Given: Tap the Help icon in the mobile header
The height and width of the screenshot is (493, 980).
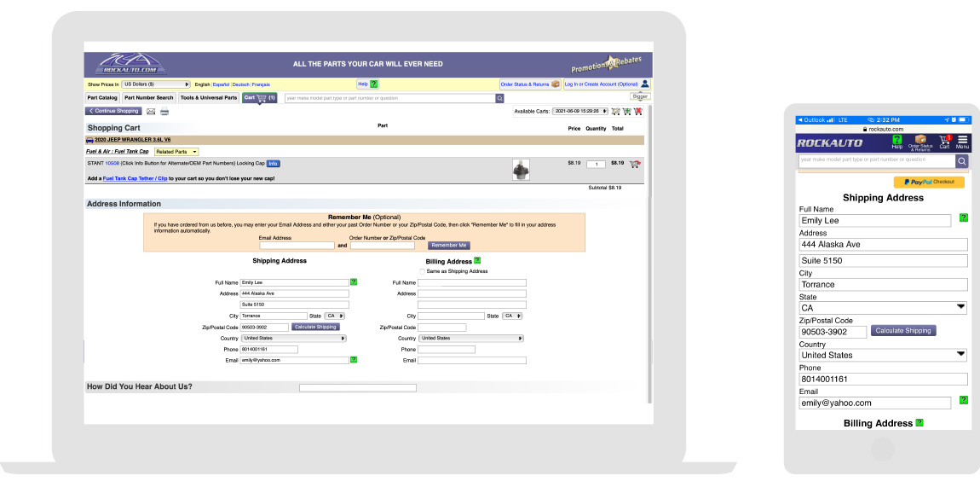Looking at the screenshot, I should point(896,142).
